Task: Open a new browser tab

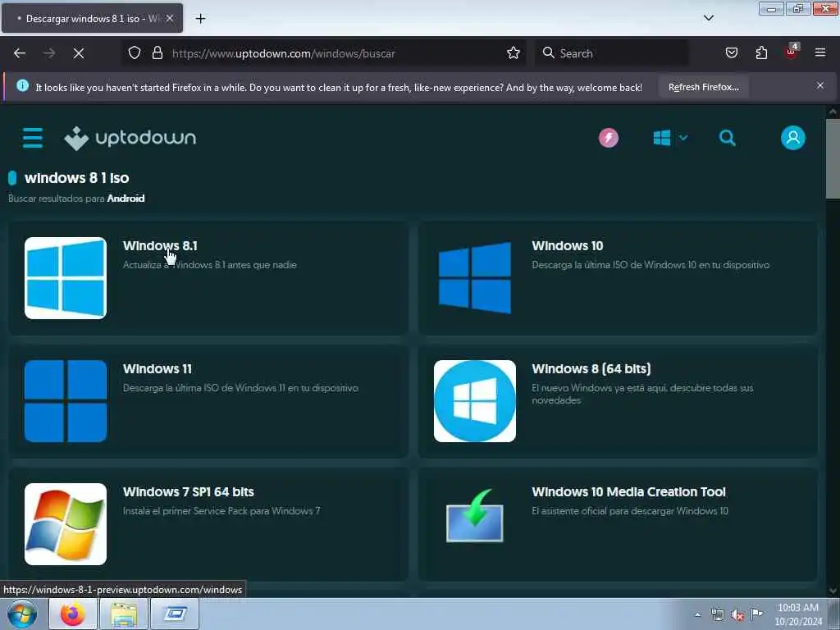Action: click(200, 19)
